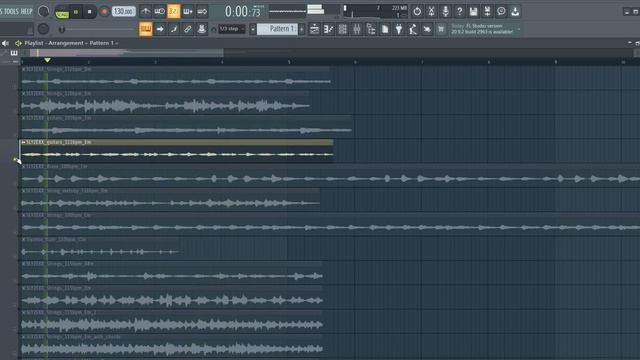
Task: Click the FL Studio version available news
Action: [x=482, y=29]
